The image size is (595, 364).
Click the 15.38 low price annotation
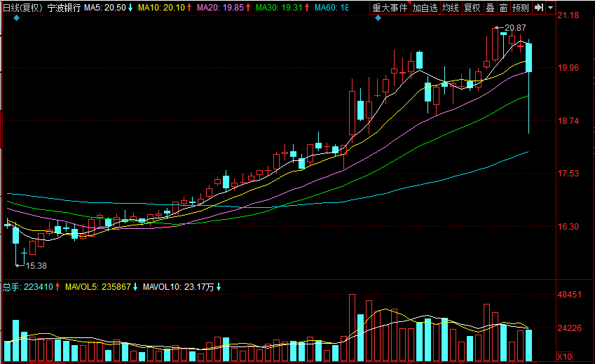tap(36, 266)
